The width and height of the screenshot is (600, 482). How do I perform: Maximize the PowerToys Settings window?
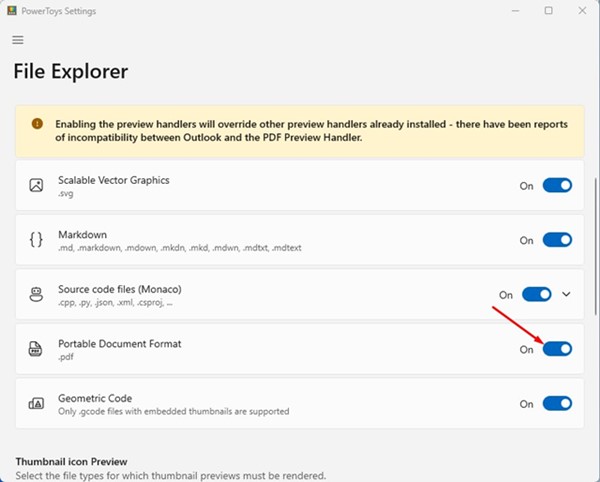548,10
